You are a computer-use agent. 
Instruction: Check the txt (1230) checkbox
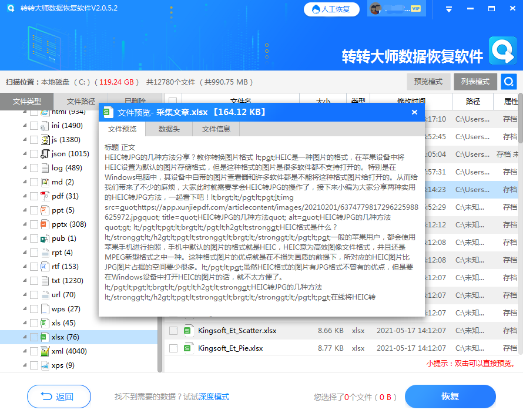pos(33,281)
